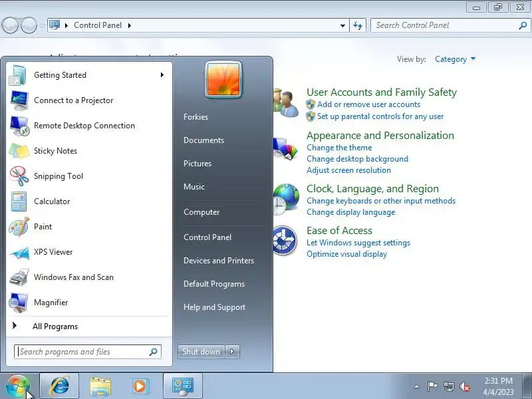Launch the Paint palette icon
Viewport: 532px width, 399px height.
(x=19, y=227)
